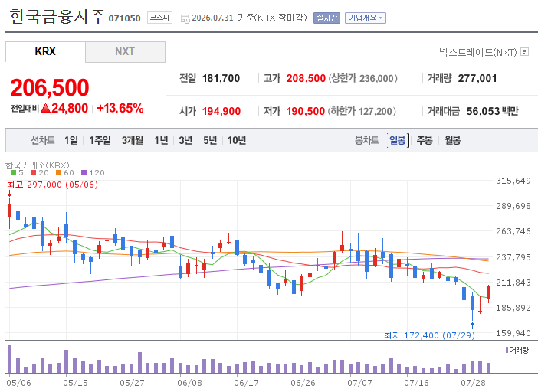538x392 pixels.
Task: Click the 코스피 market badge
Action: 160,18
